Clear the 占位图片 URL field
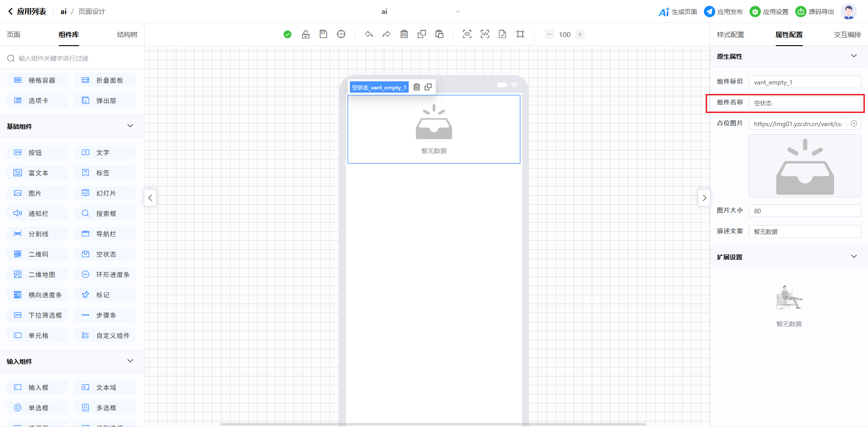 tap(854, 124)
